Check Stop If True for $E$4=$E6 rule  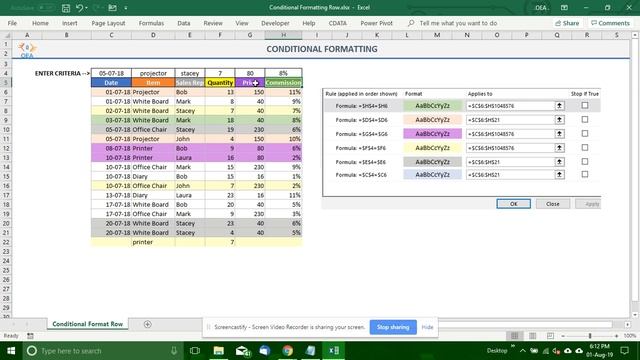click(x=585, y=162)
